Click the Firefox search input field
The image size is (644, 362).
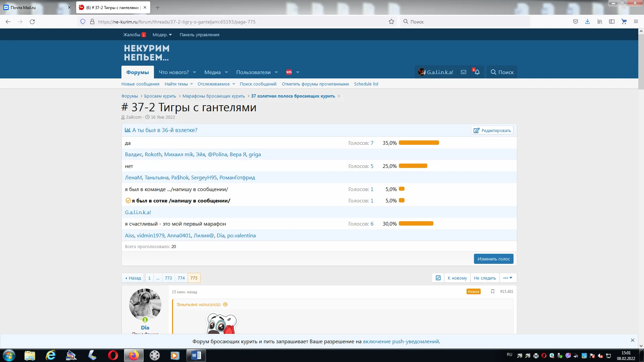[x=466, y=22]
